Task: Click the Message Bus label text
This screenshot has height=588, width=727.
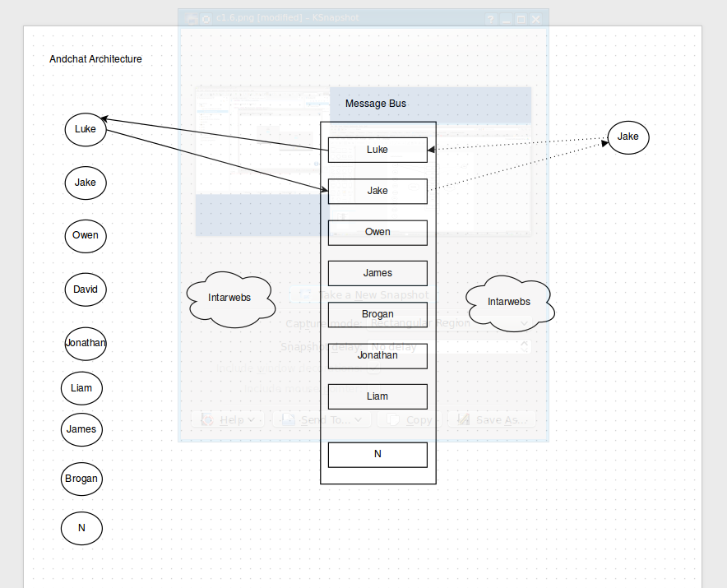Action: (375, 104)
